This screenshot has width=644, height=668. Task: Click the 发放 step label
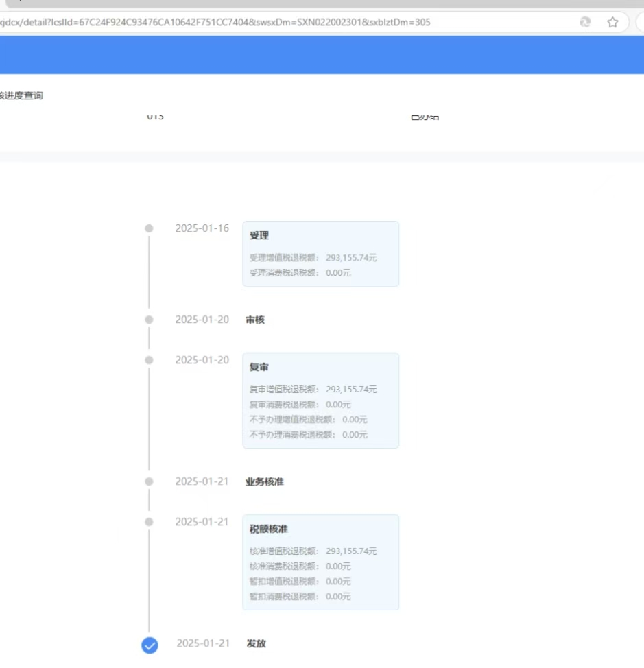tap(257, 643)
